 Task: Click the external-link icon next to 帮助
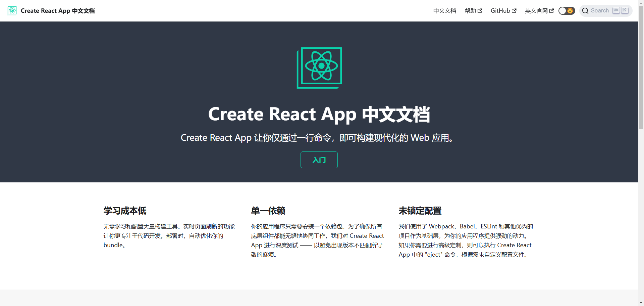(480, 11)
